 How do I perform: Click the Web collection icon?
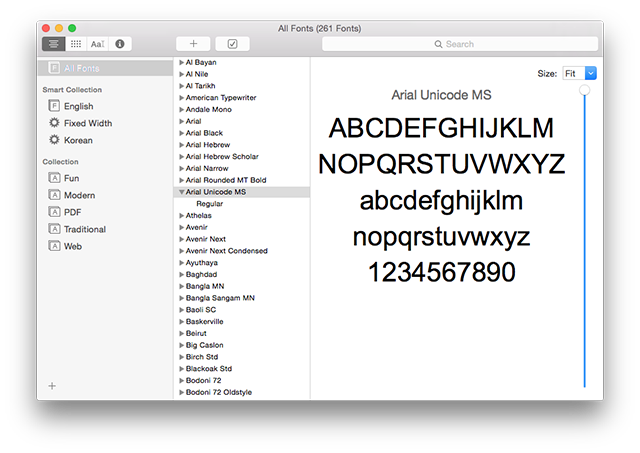click(54, 246)
